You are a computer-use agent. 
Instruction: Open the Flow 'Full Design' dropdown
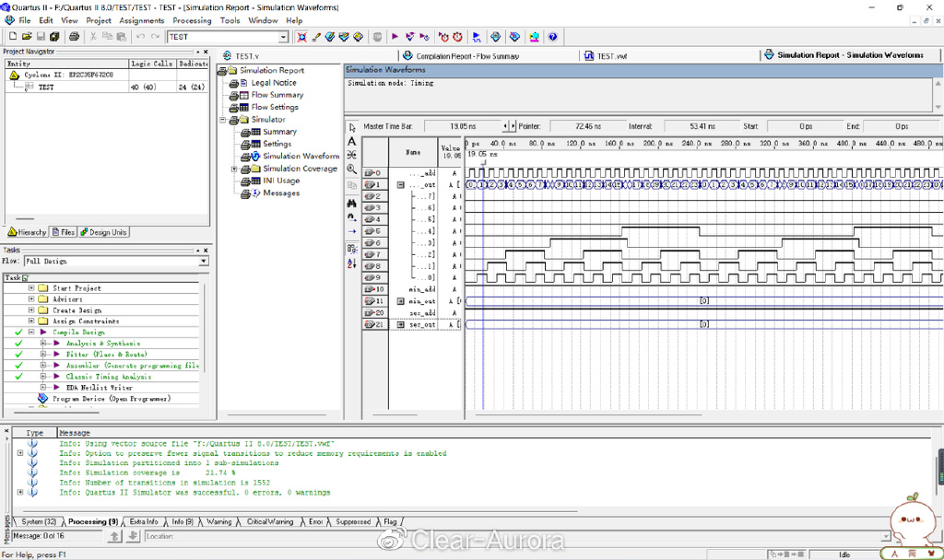(x=204, y=261)
